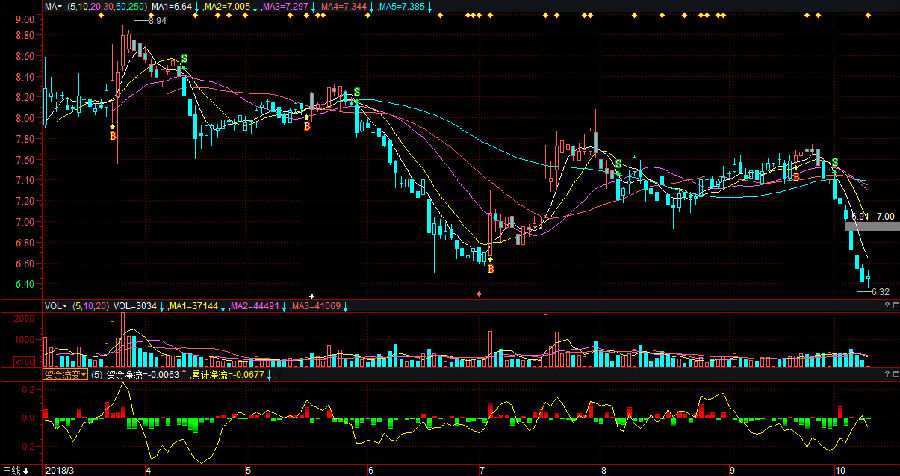The width and height of the screenshot is (900, 476).
Task: Open help icon in the capital flow panel header
Action: [887, 375]
